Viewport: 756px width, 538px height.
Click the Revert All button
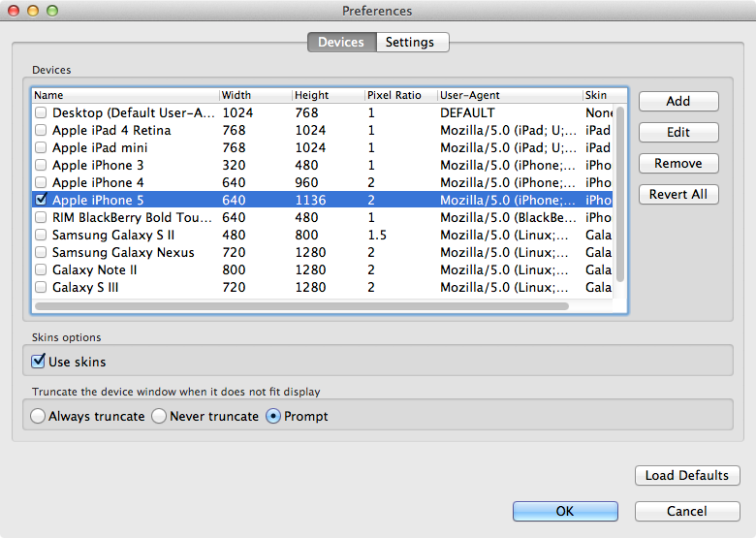(x=678, y=194)
